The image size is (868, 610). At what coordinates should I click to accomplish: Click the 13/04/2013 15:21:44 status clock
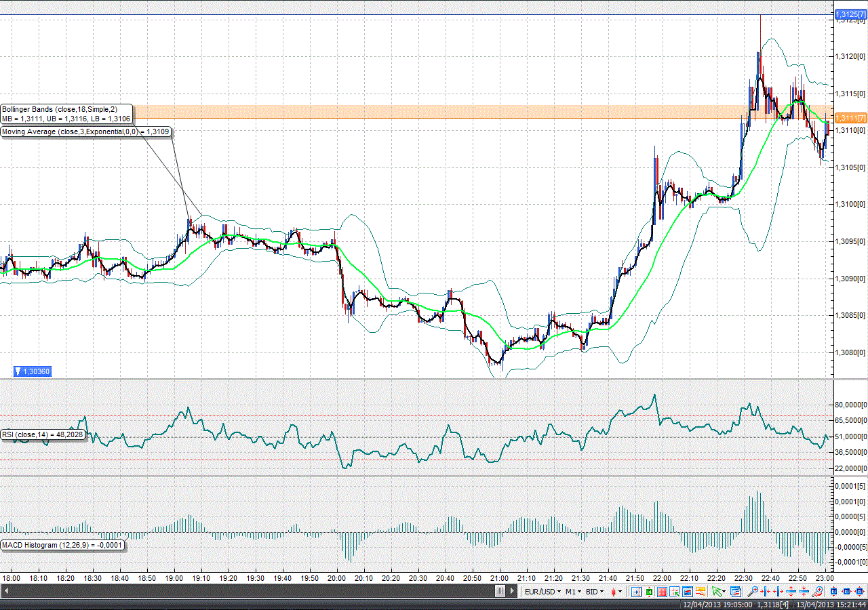(x=830, y=605)
